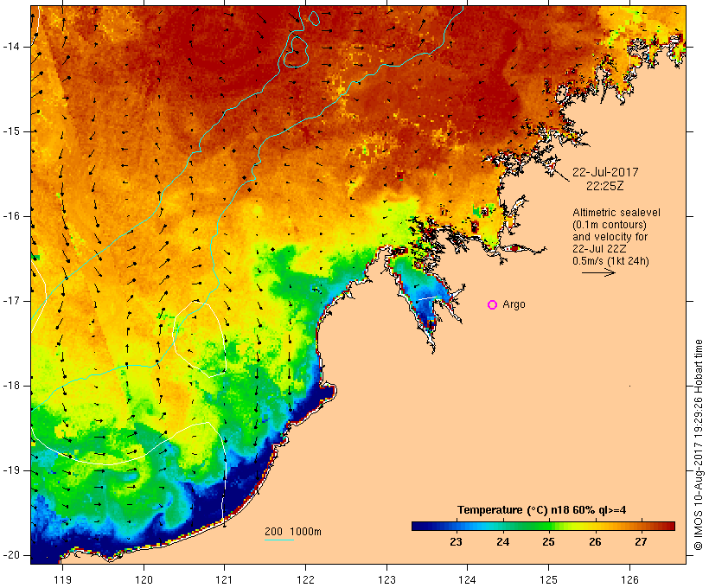Click the 26 label on temperature scale

click(x=595, y=541)
